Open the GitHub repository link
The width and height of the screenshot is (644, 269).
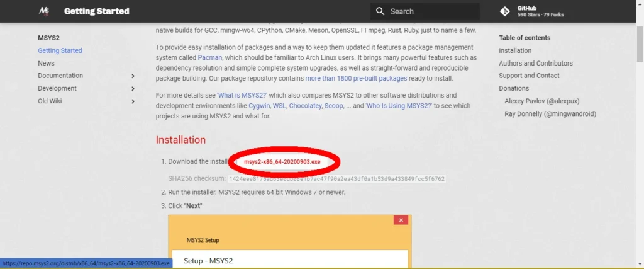point(531,11)
